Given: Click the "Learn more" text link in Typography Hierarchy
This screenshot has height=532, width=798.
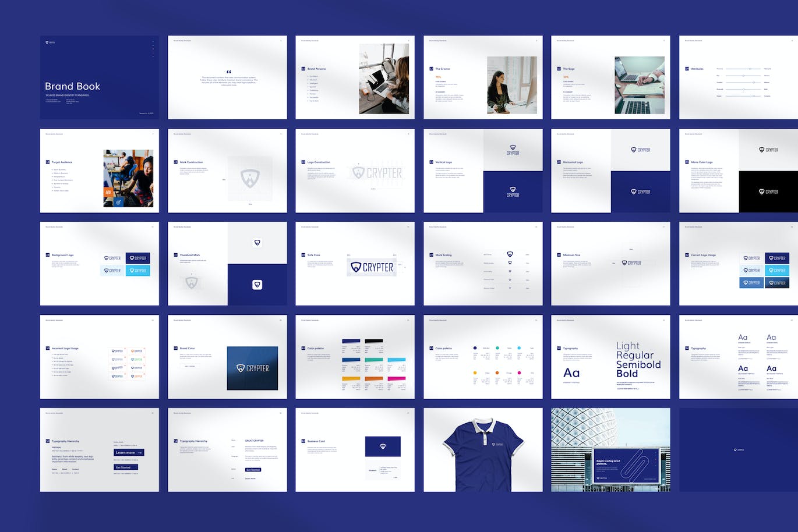Looking at the screenshot, I should click(x=250, y=478).
